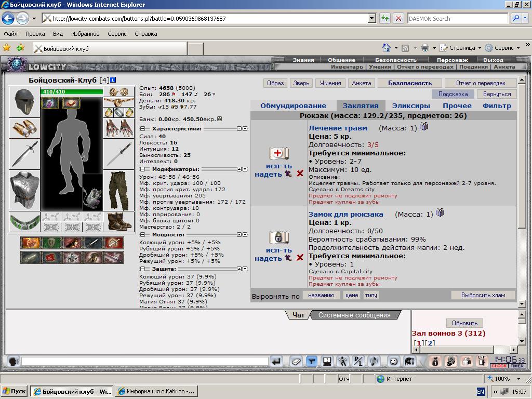Click the gift icon for Замок для рюкзака
This screenshot has width=532, height=399.
pyautogui.click(x=440, y=212)
